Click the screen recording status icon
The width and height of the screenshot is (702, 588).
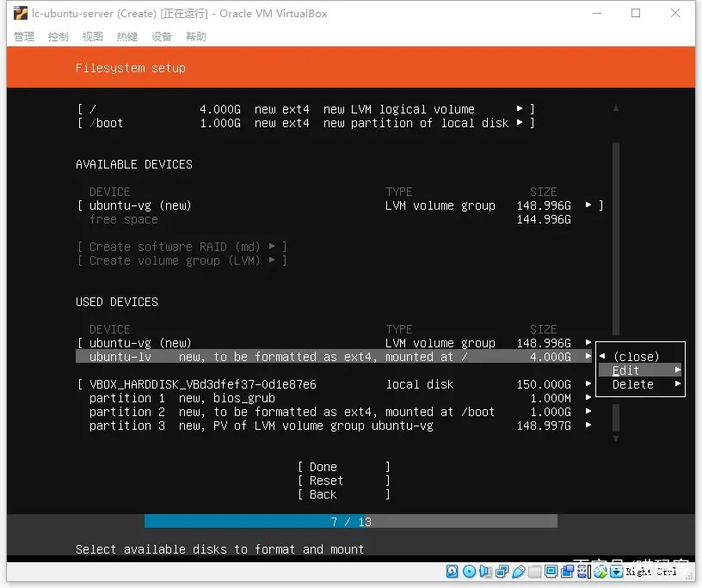[567, 572]
